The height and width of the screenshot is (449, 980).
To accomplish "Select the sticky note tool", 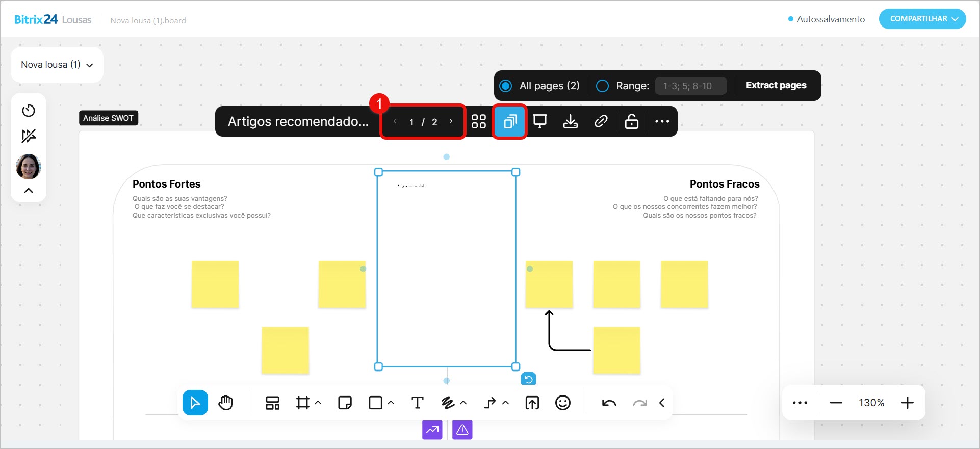I will click(x=345, y=403).
